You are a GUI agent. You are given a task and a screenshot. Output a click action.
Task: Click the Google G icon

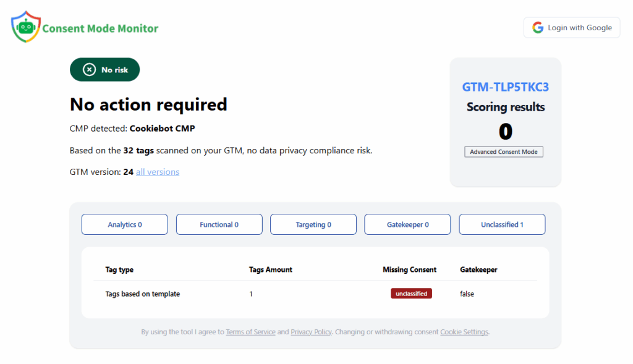[538, 28]
